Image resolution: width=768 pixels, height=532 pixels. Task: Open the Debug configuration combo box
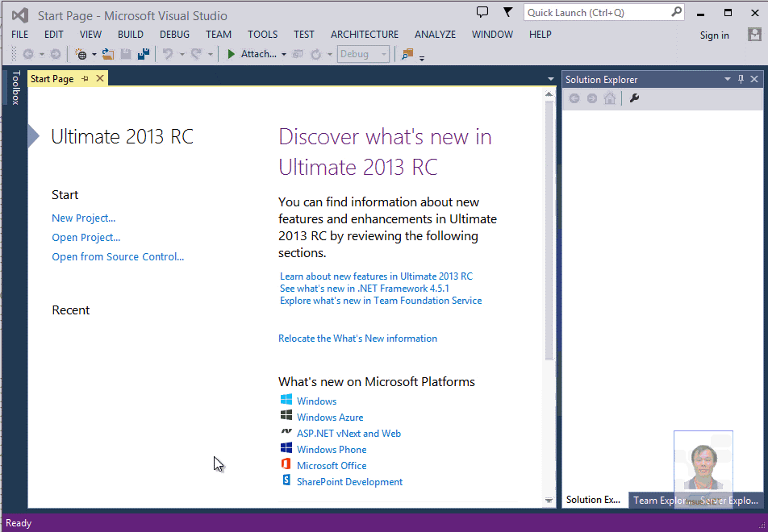click(363, 54)
